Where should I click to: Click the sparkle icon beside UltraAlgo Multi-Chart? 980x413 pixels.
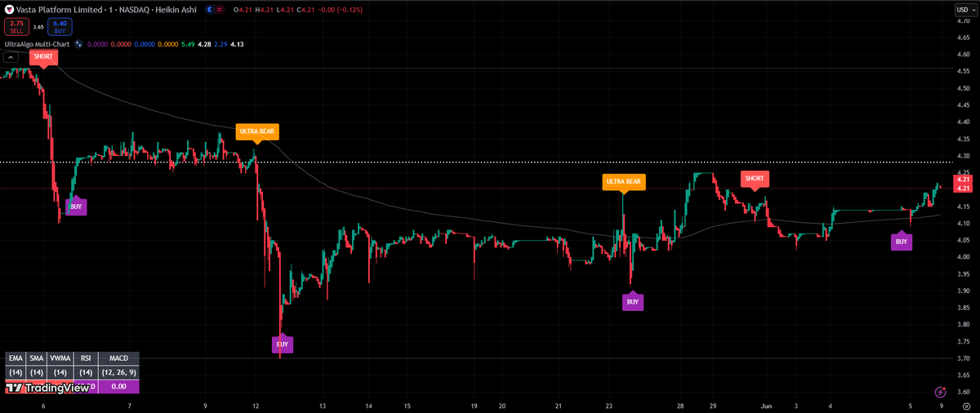tap(79, 44)
